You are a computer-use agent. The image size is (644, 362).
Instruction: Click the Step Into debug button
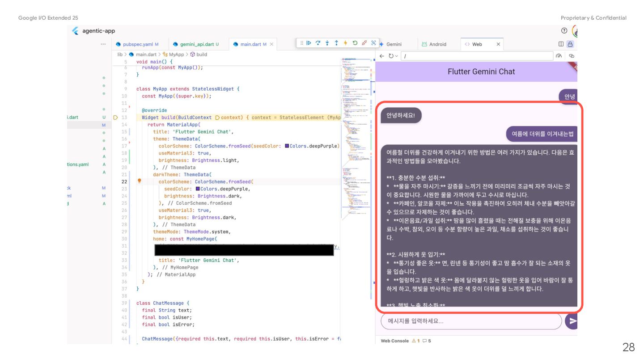tap(327, 43)
